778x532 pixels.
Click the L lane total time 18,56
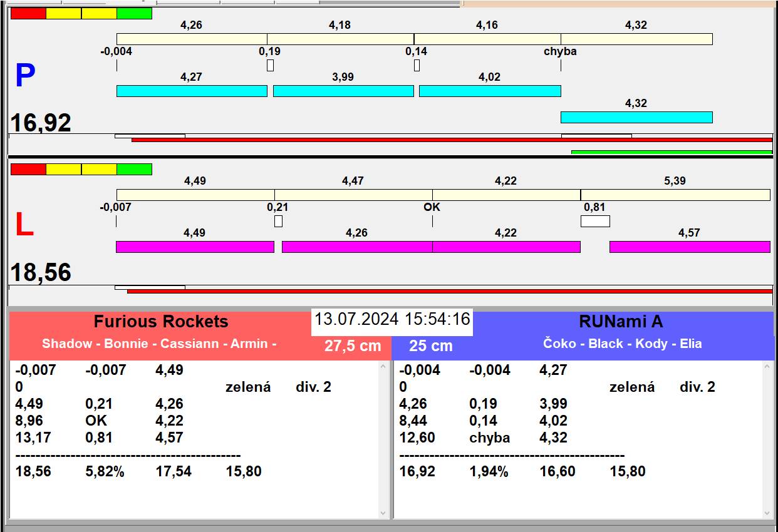(41, 273)
